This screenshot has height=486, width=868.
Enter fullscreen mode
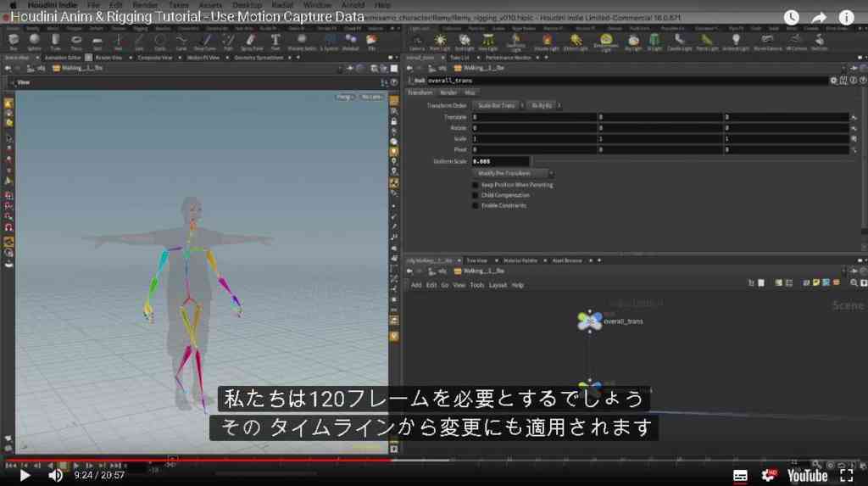847,475
